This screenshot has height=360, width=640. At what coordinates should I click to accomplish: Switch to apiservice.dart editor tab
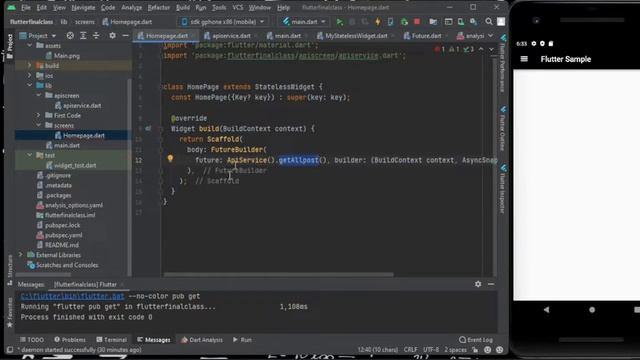pos(231,36)
